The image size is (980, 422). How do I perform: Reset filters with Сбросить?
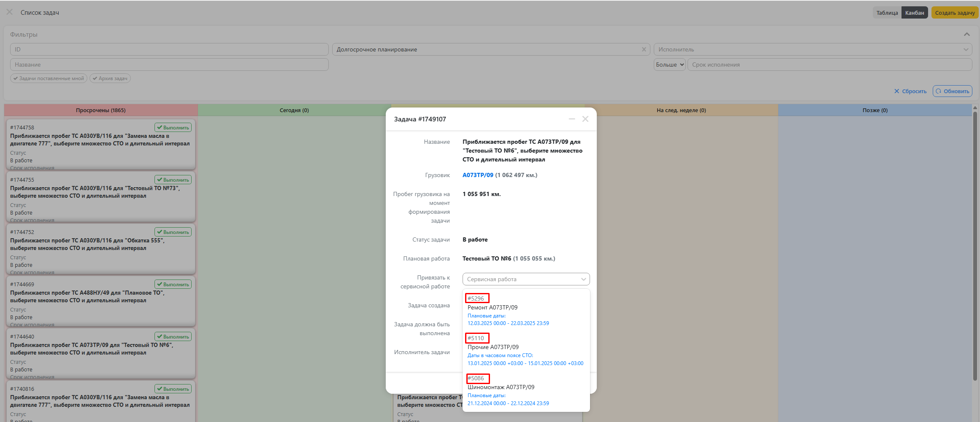tap(910, 91)
